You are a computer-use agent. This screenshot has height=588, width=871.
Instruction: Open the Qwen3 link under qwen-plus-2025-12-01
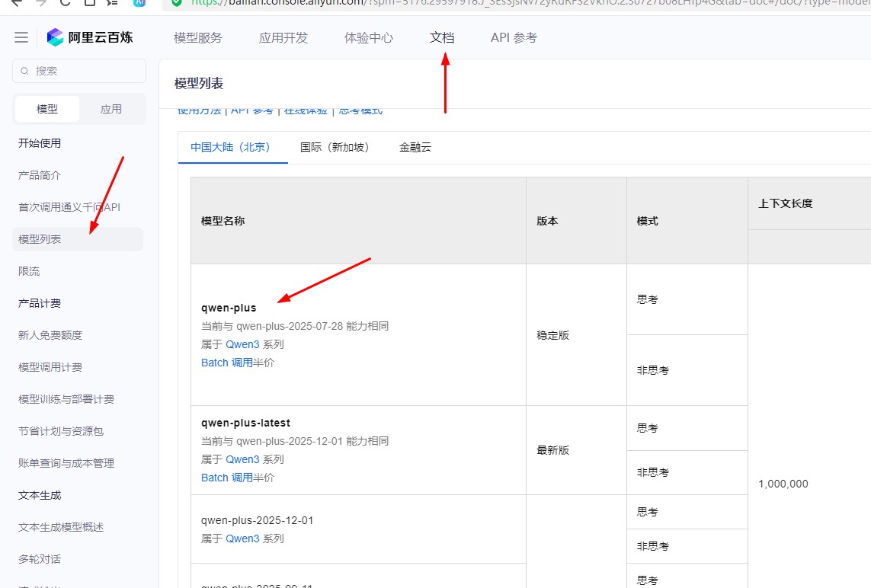243,538
